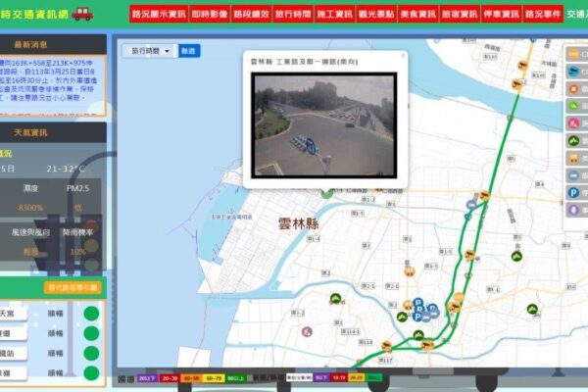Click the yellow 60~79 legend swatch

(214, 378)
